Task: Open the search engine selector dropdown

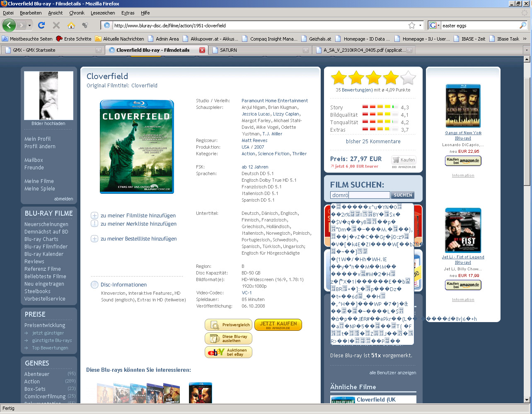Action: (434, 25)
